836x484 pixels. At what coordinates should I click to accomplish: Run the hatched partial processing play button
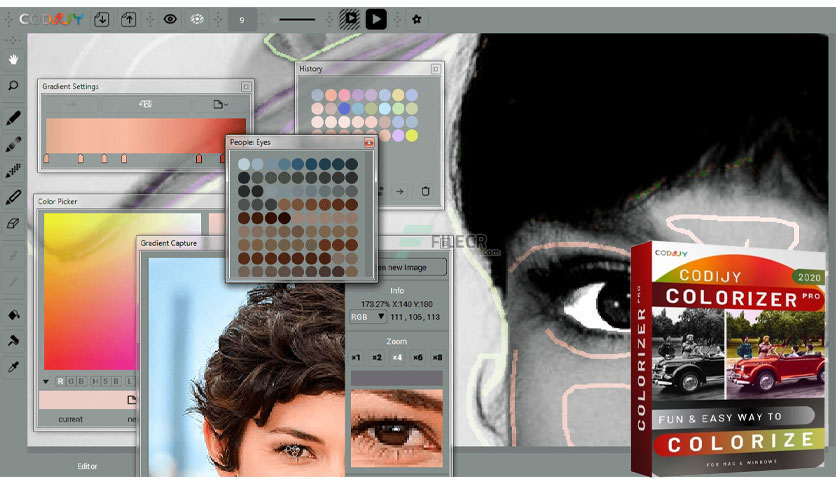click(350, 19)
